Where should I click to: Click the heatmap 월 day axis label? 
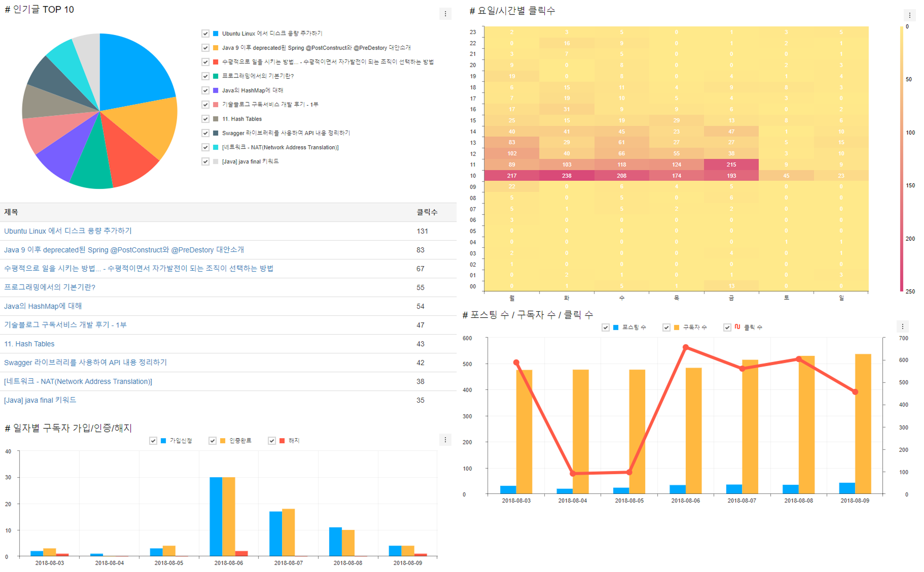click(x=512, y=298)
